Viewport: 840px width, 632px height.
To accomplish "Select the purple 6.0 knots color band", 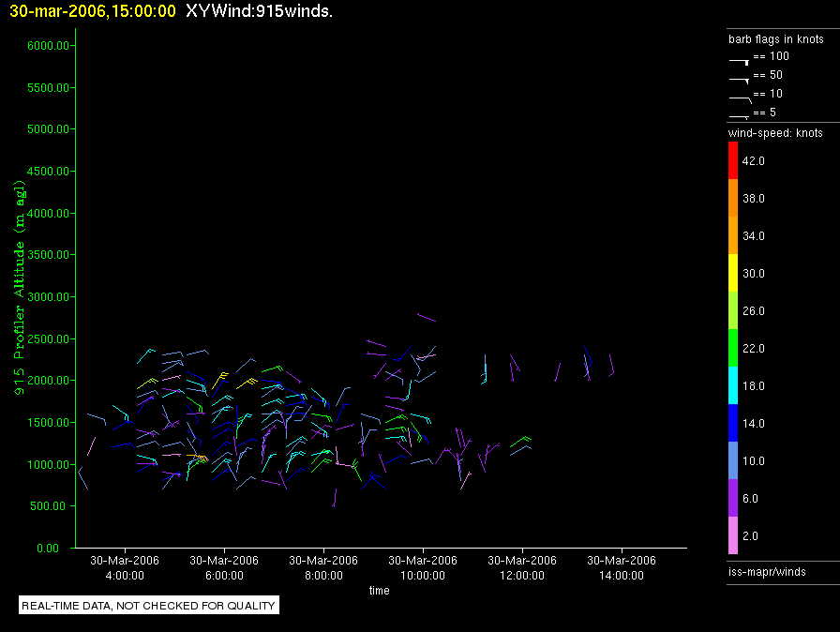I will pos(733,498).
